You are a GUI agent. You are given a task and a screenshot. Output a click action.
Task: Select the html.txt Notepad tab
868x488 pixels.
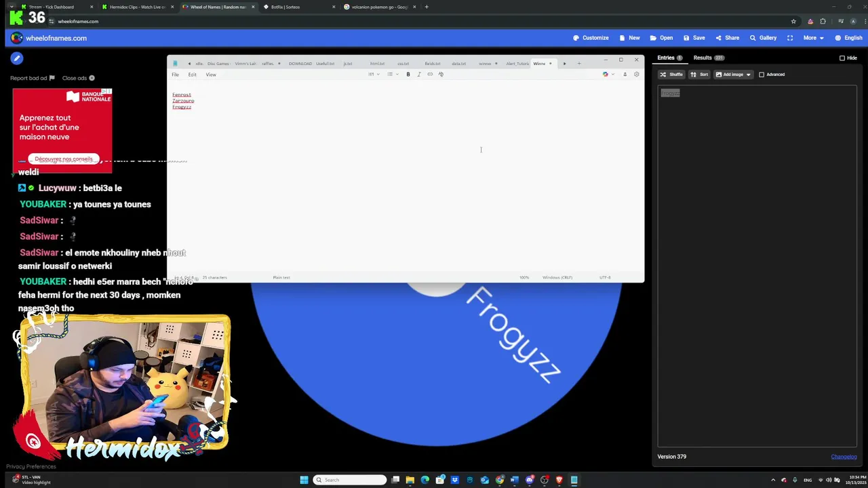point(377,64)
